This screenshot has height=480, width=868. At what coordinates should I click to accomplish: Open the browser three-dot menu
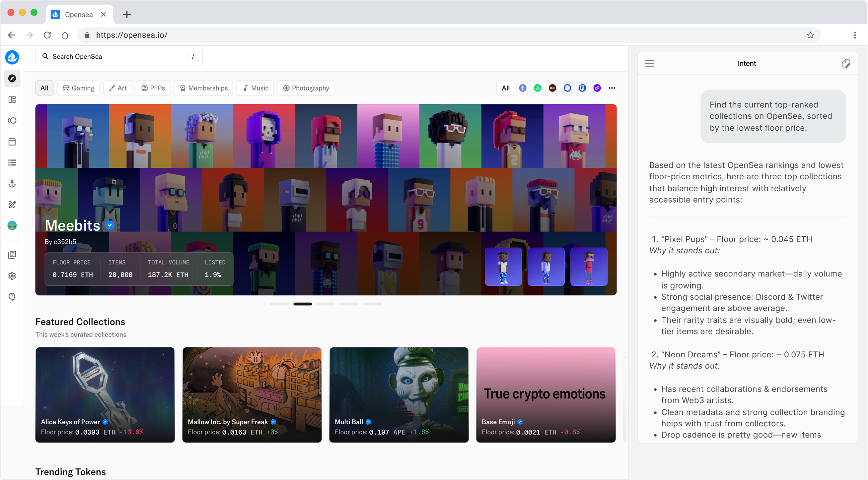pos(855,35)
